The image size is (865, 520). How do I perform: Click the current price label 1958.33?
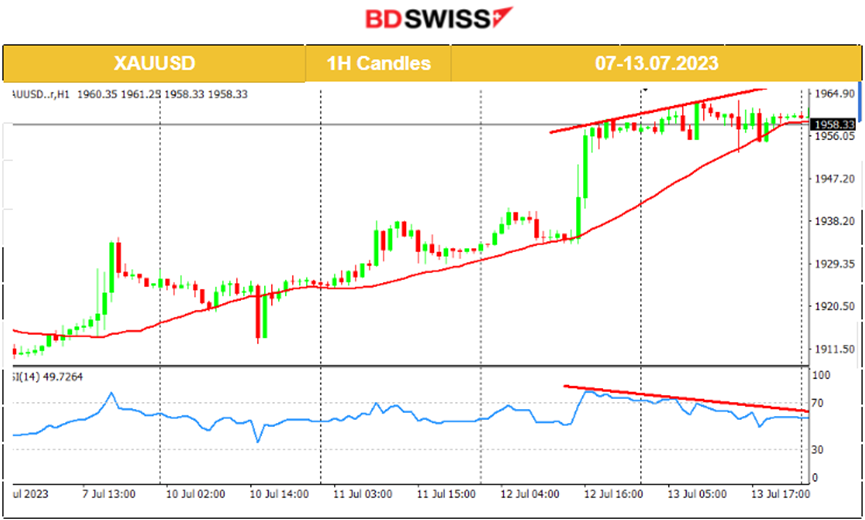833,124
